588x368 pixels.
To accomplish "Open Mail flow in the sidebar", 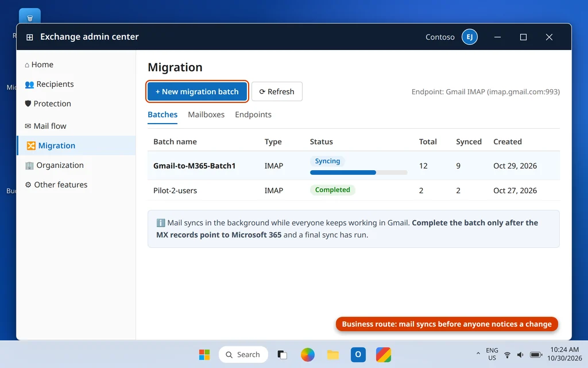I will [x=76, y=126].
